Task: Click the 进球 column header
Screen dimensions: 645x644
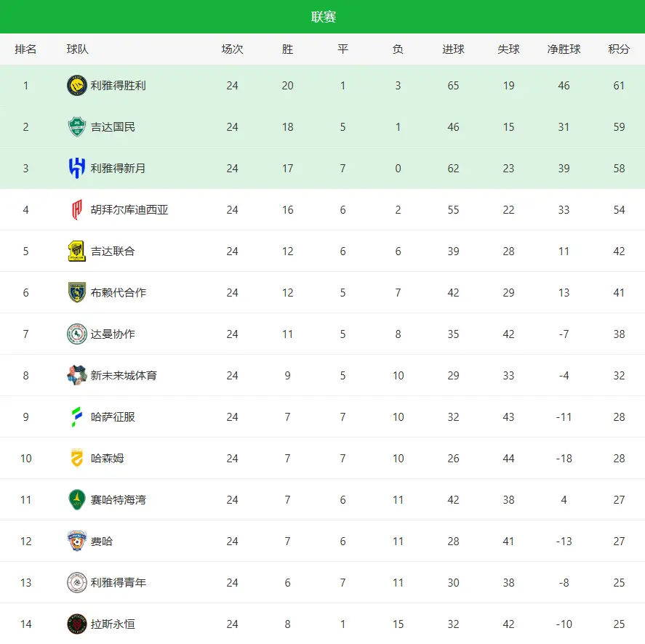Action: (x=453, y=49)
